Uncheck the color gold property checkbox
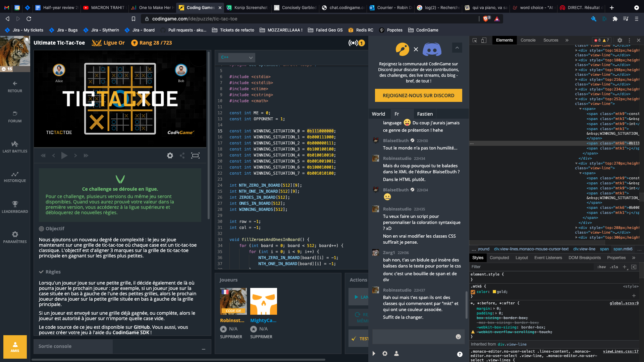The image size is (644, 362). [x=473, y=292]
